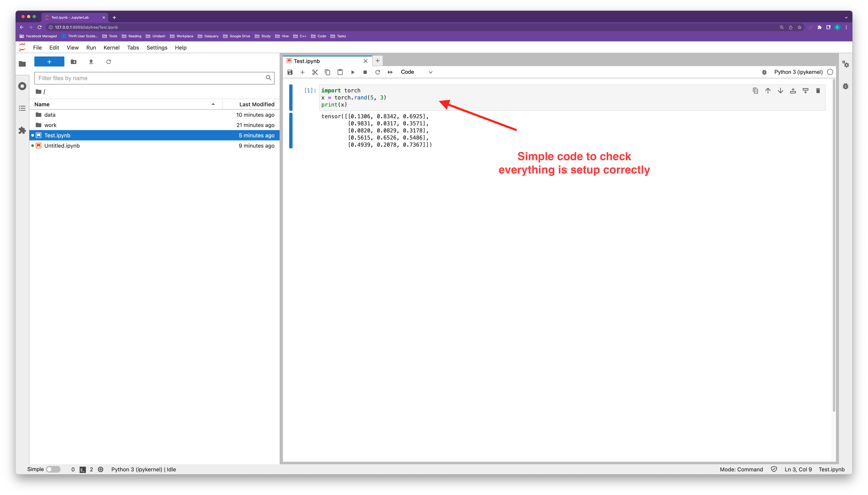The height and width of the screenshot is (495, 868).
Task: Click the Filter files by name field
Action: click(150, 78)
